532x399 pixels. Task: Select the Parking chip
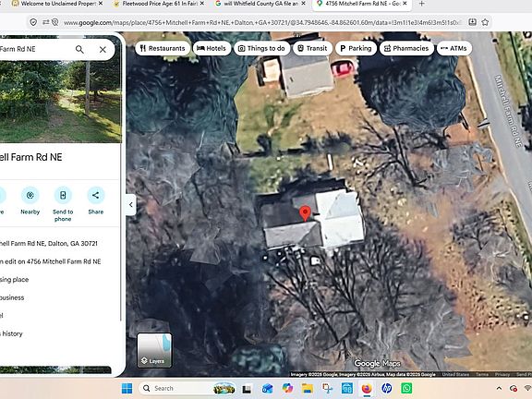pyautogui.click(x=356, y=48)
